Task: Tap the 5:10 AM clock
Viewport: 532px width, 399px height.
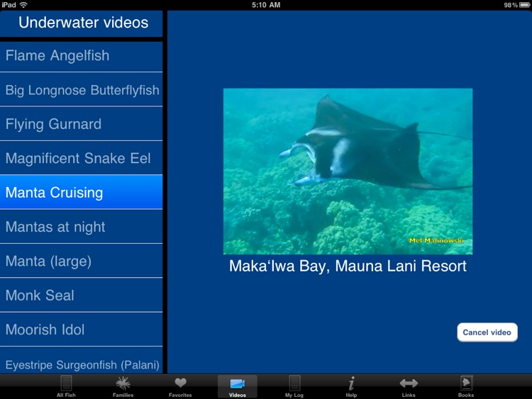Action: pyautogui.click(x=266, y=5)
